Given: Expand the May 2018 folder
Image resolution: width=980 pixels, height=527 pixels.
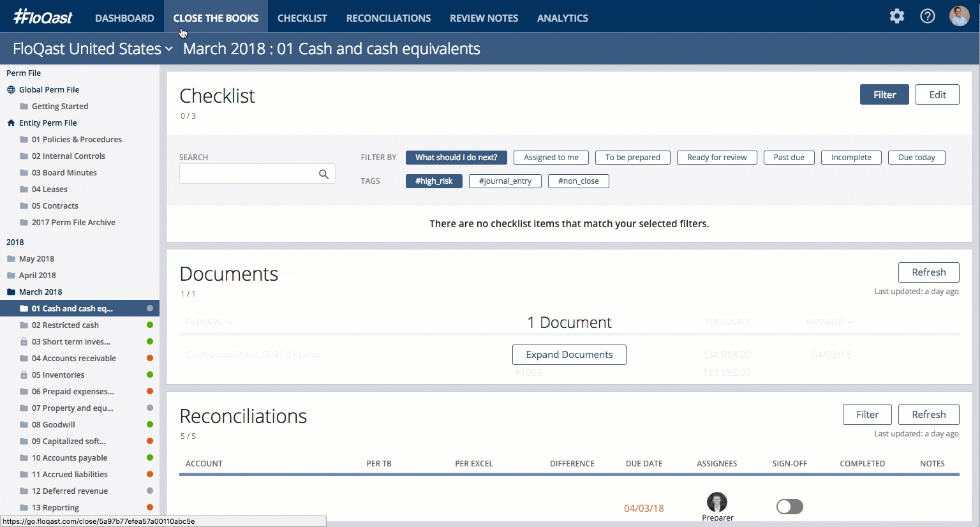Looking at the screenshot, I should [36, 259].
